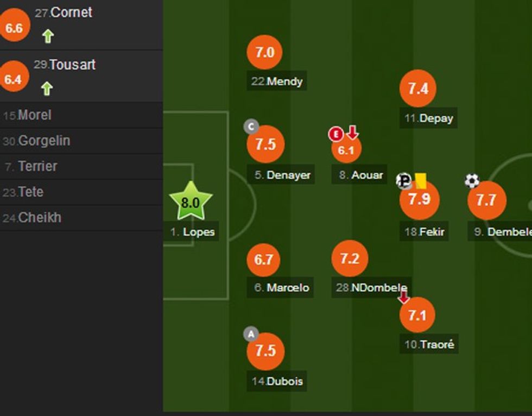This screenshot has height=416, width=532.
Task: Click the substituted-off arrow above Traoré
Action: coord(403,297)
